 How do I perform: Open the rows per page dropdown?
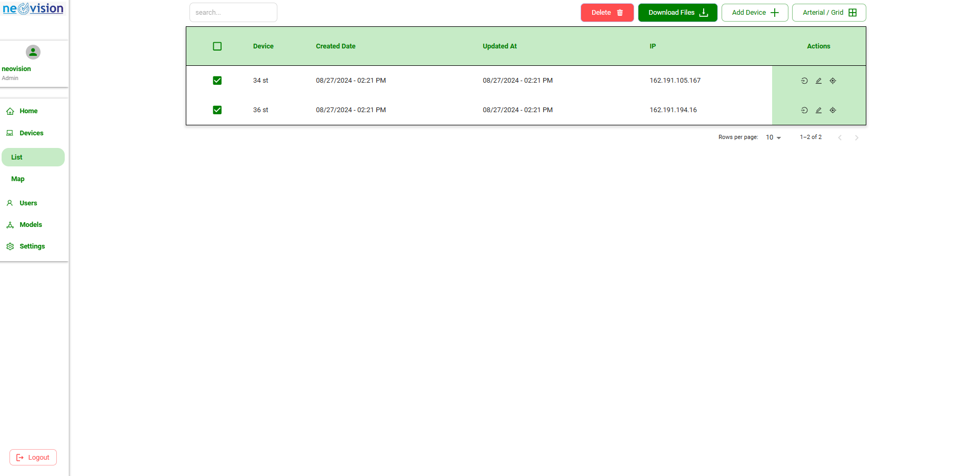[x=773, y=137]
